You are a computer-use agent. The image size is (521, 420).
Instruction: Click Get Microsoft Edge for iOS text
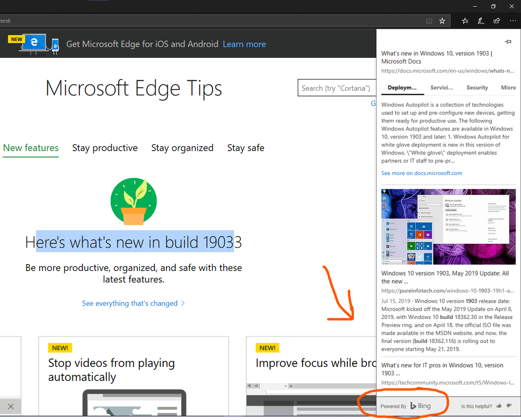point(142,44)
